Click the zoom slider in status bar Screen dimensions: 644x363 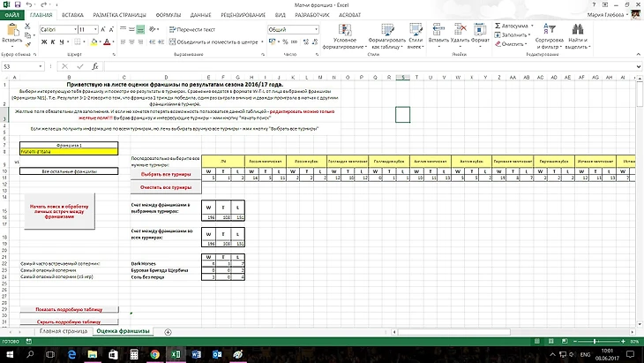[595, 343]
